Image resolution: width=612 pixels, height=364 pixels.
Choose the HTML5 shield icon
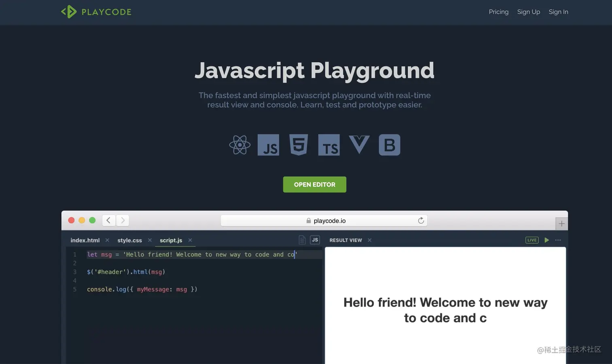click(x=299, y=145)
